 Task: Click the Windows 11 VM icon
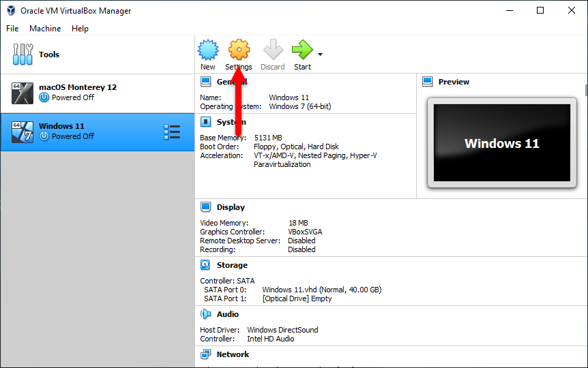click(22, 132)
